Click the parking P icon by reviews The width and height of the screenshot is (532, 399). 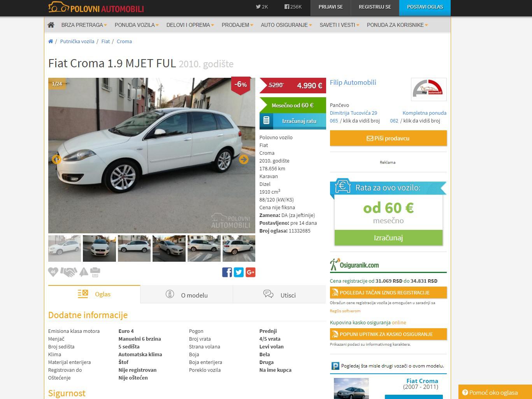point(335,366)
